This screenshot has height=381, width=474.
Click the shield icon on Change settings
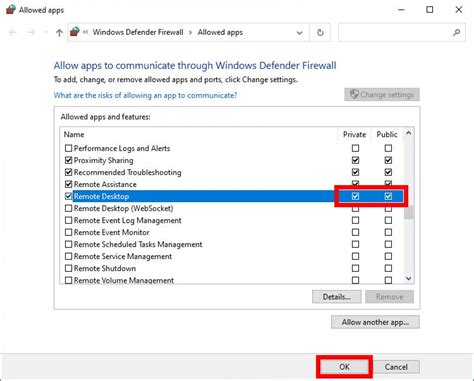point(354,94)
